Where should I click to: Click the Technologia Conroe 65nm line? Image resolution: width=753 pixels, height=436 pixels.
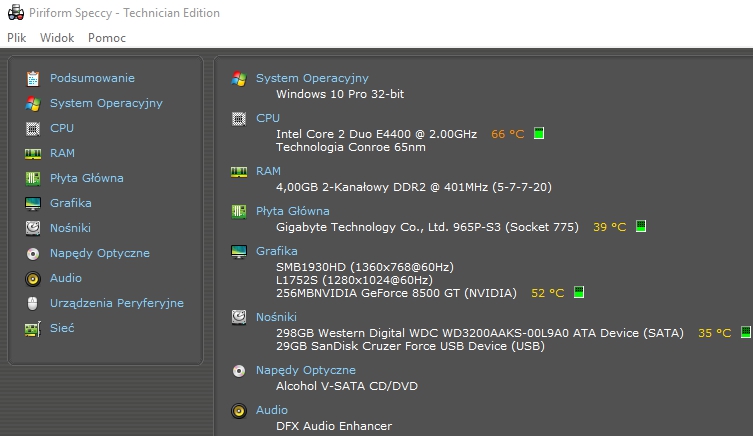tap(351, 147)
